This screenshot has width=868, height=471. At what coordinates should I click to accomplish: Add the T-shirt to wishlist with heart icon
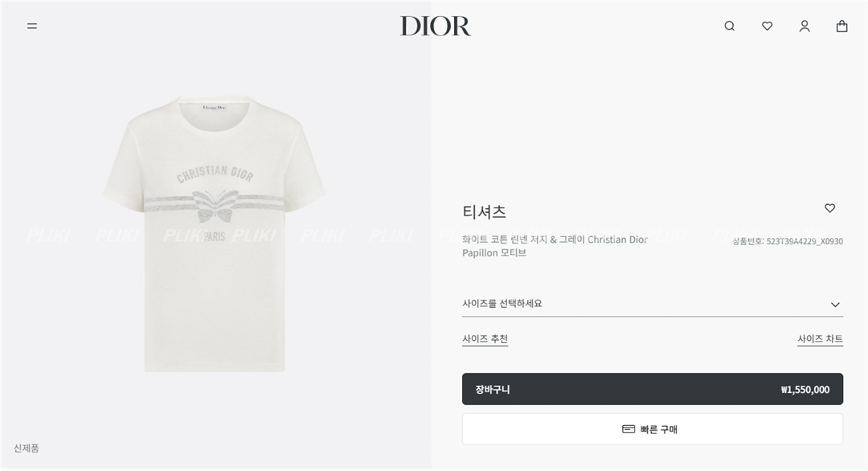click(829, 208)
